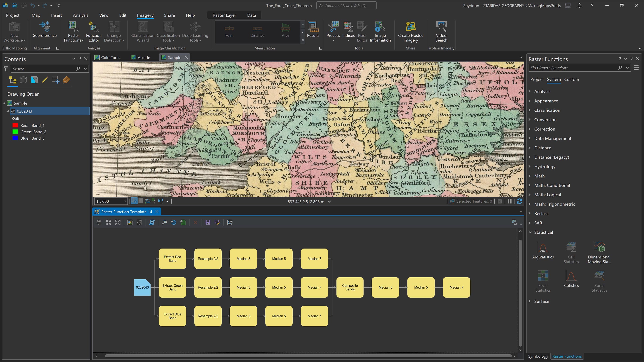Pin the Contents panel

coord(80,59)
